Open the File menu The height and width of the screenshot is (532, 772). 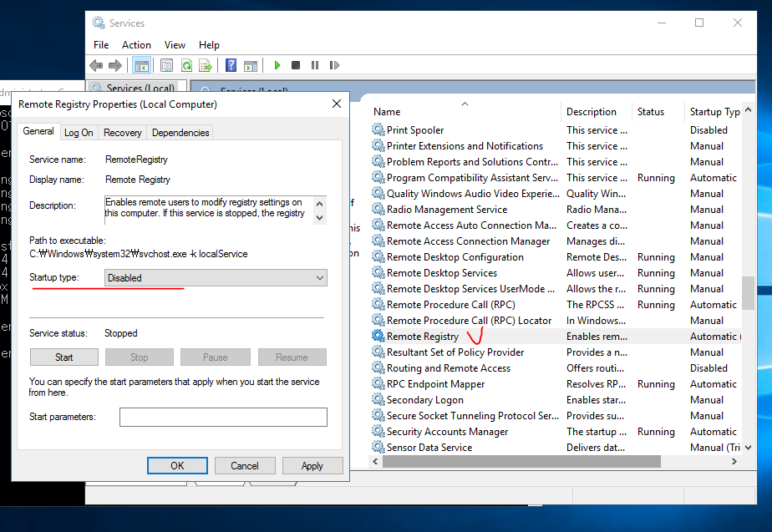101,45
